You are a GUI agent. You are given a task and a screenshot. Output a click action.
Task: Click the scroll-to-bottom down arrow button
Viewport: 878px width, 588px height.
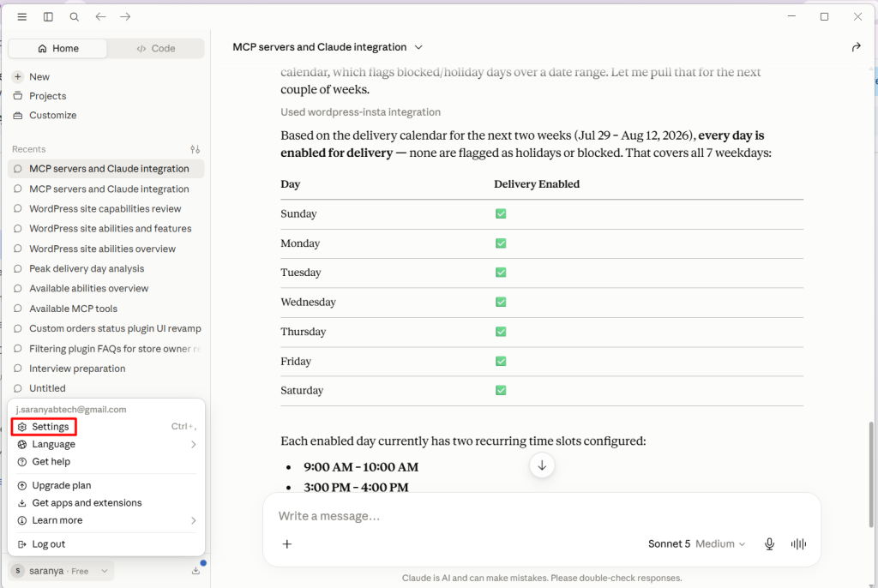[x=542, y=465]
